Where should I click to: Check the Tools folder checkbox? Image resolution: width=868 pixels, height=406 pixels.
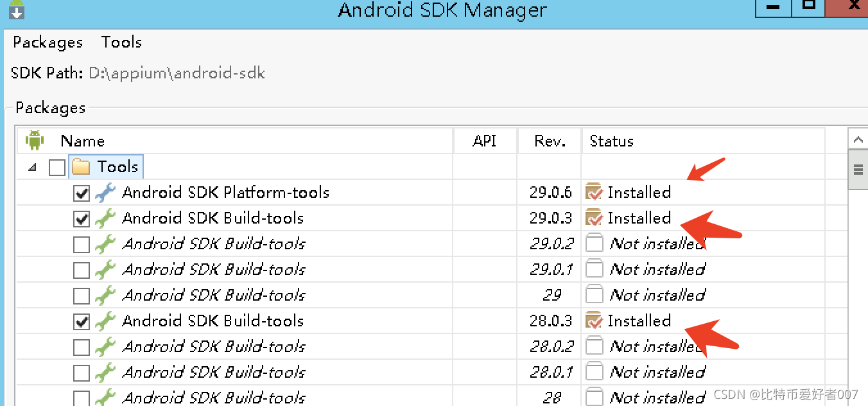(x=56, y=166)
